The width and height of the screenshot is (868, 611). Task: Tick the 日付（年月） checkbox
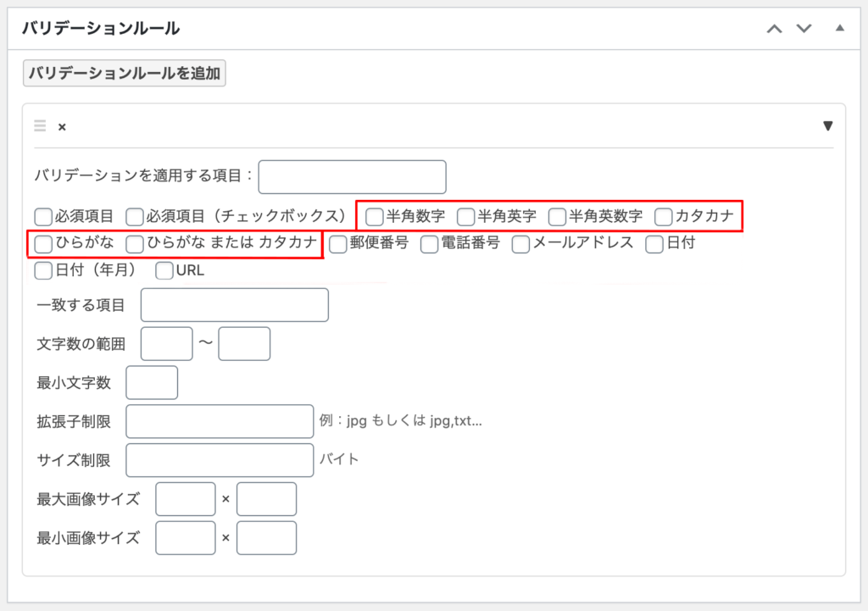point(43,270)
